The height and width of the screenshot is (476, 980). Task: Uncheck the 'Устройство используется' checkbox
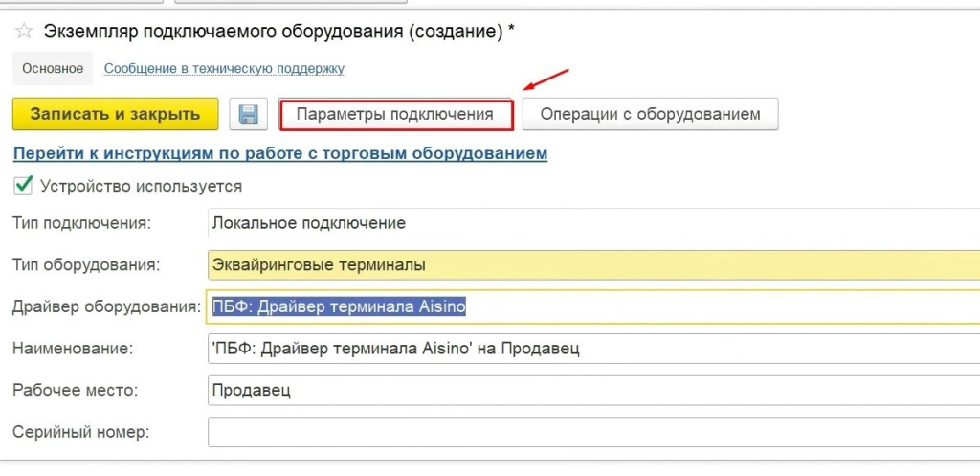click(24, 185)
